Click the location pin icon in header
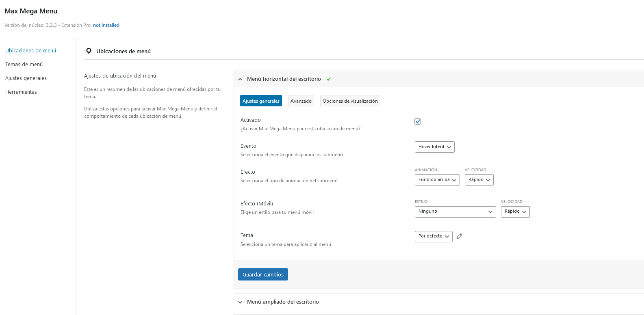This screenshot has width=644, height=315. coord(89,51)
